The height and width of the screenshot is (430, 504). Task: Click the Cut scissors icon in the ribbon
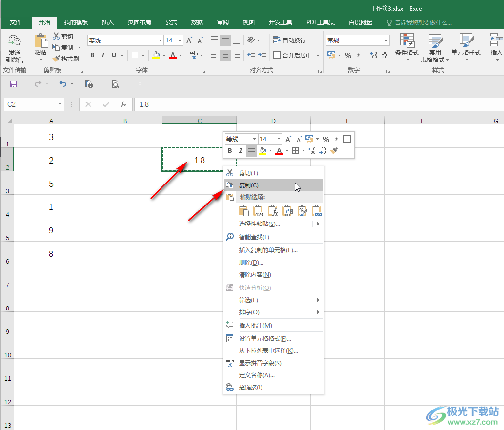tap(56, 36)
